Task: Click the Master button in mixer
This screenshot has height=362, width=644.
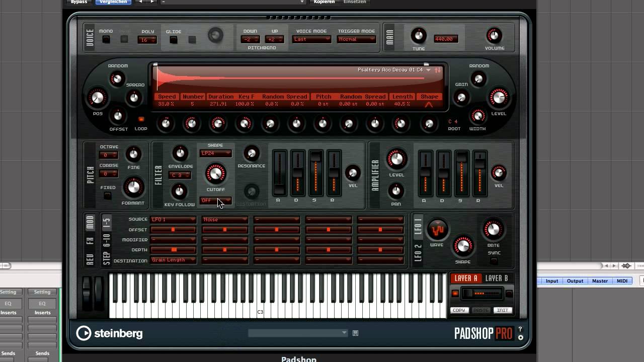Action: point(600,281)
